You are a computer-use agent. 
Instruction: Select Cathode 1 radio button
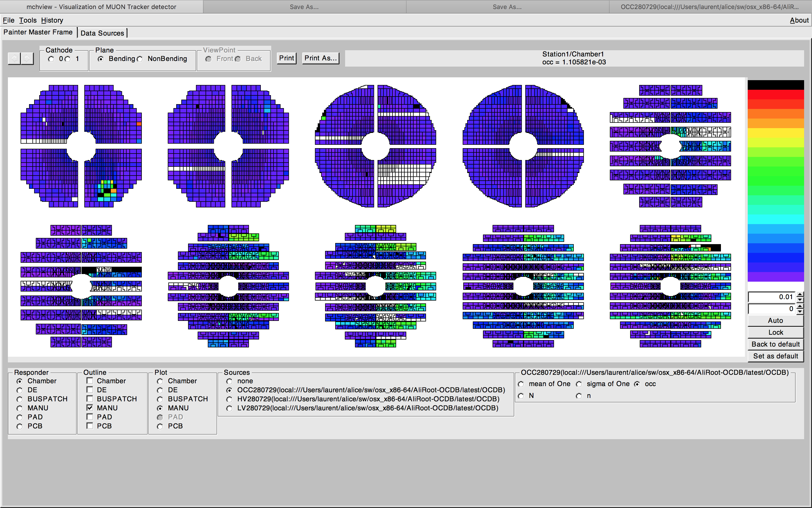(68, 59)
